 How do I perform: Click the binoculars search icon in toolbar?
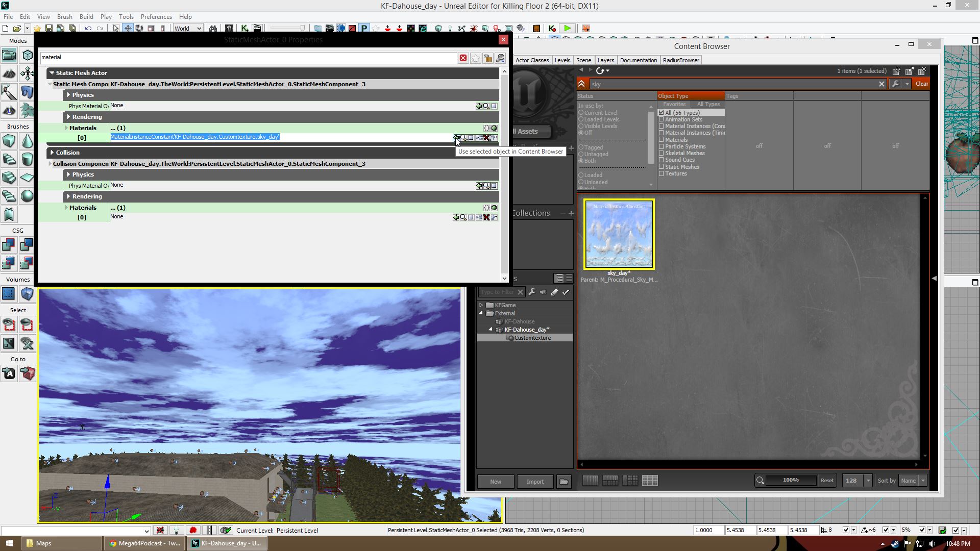(x=213, y=29)
